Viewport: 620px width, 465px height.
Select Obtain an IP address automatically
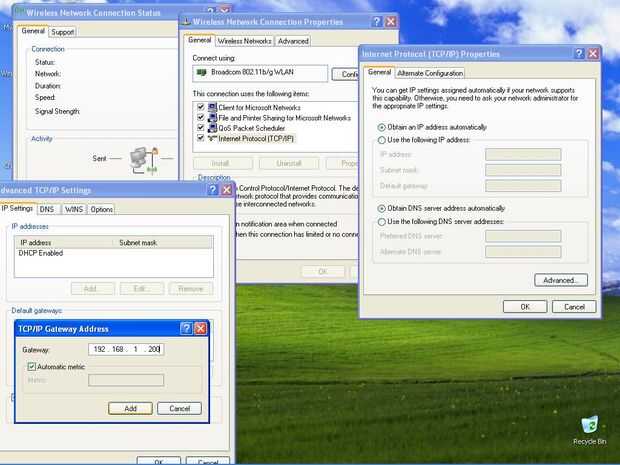(382, 127)
